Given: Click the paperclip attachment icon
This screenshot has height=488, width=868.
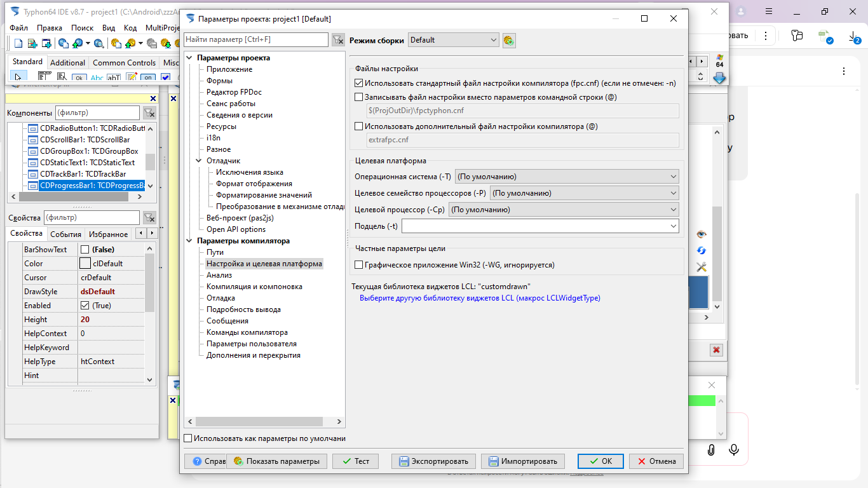Looking at the screenshot, I should click(711, 450).
